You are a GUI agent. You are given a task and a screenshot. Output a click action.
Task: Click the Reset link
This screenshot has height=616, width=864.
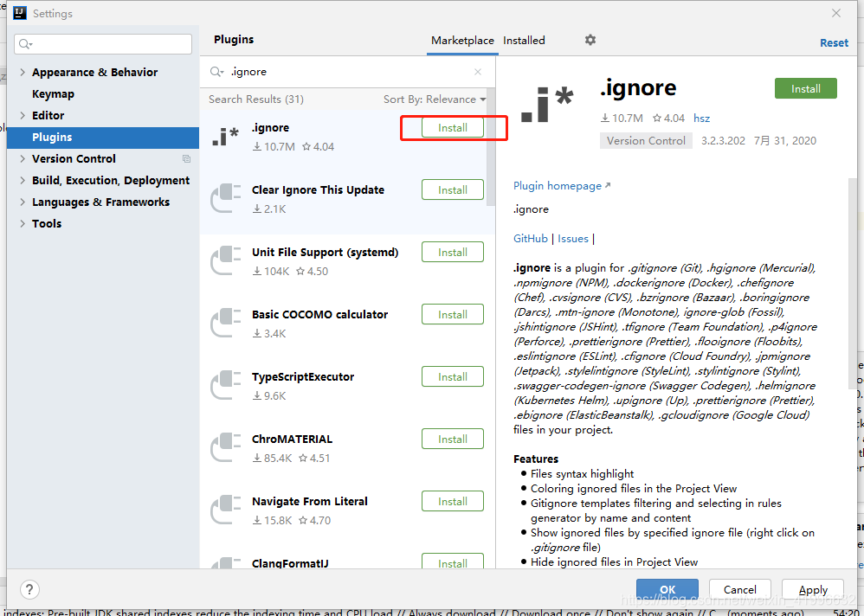[x=834, y=43]
